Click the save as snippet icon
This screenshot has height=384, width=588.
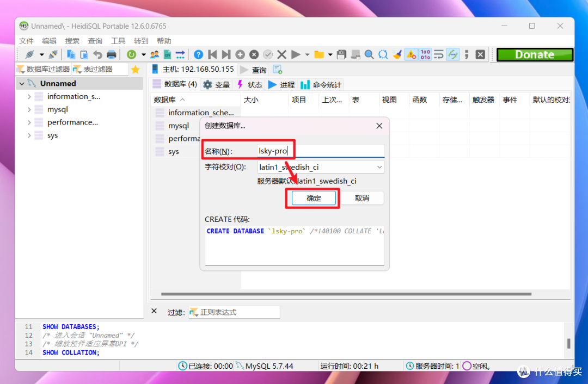(355, 55)
